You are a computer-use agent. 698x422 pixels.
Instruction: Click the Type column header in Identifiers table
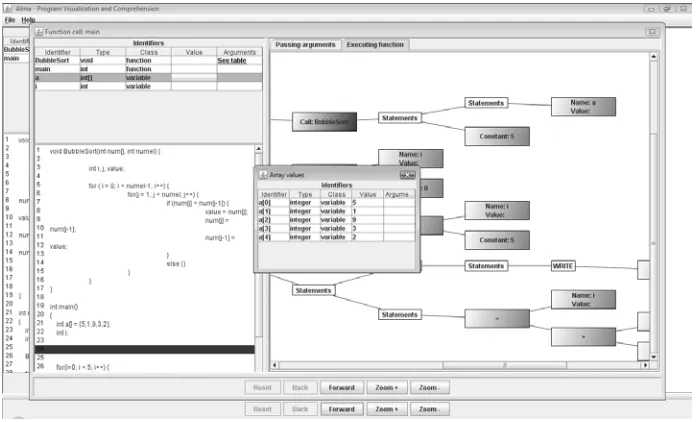(x=102, y=52)
